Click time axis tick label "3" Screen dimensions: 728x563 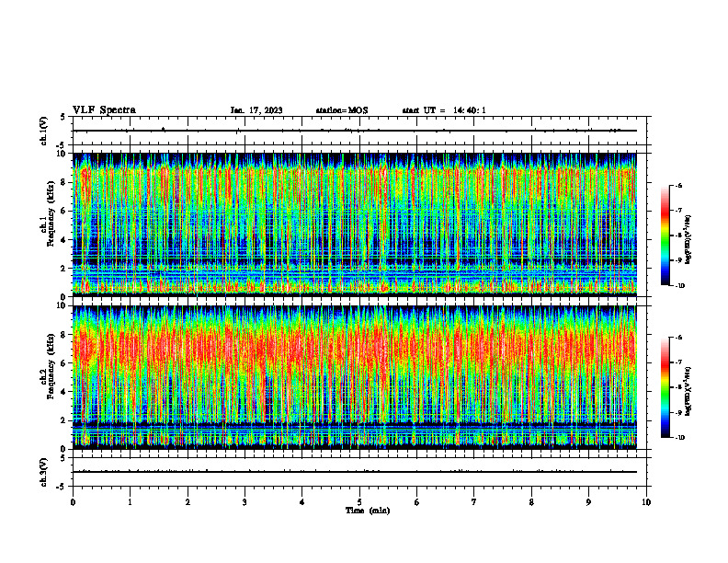pos(245,502)
